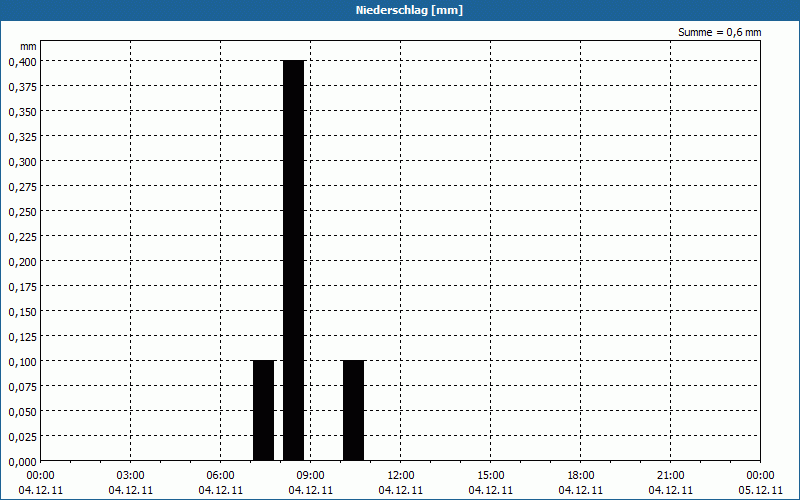Viewport: 800px width, 500px height.
Task: Click the 0,125 Y-axis value
Action: click(22, 337)
